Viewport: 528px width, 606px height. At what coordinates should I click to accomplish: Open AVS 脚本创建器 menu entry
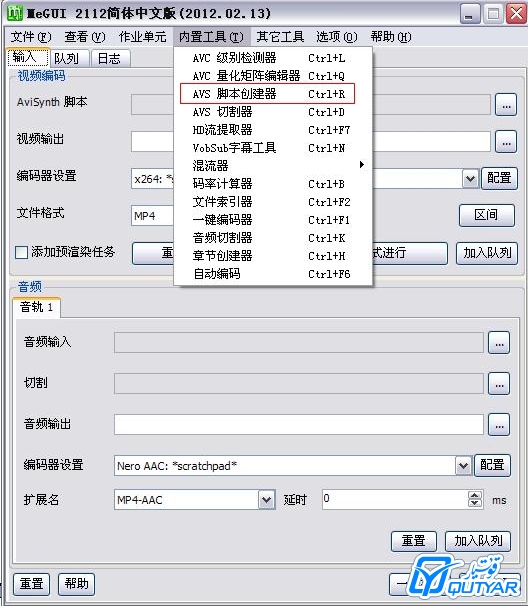point(267,94)
